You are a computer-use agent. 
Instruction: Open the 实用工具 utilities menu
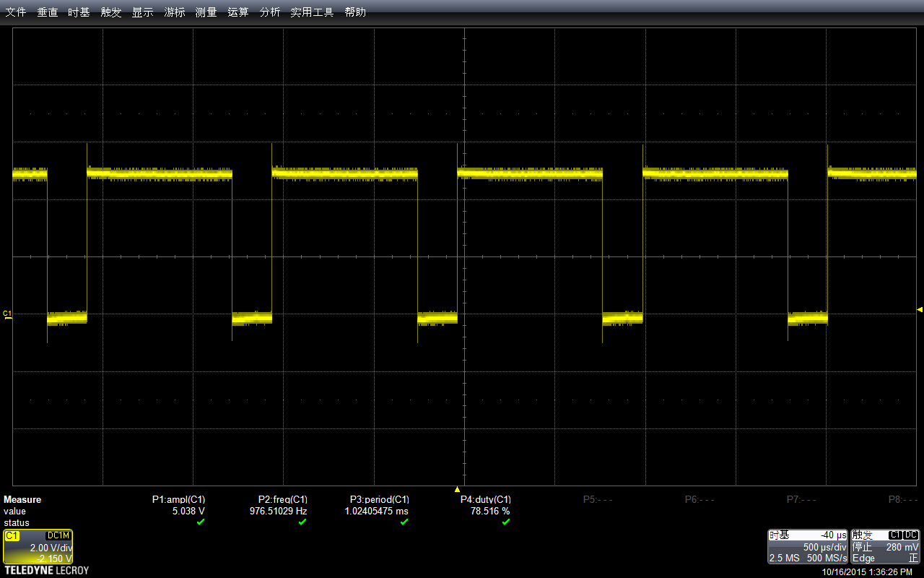click(x=311, y=12)
